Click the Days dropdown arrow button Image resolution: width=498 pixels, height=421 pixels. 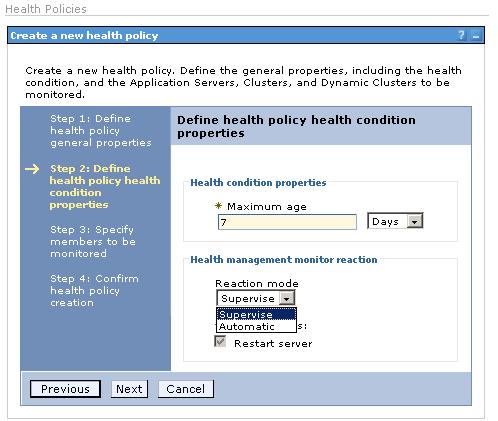415,221
